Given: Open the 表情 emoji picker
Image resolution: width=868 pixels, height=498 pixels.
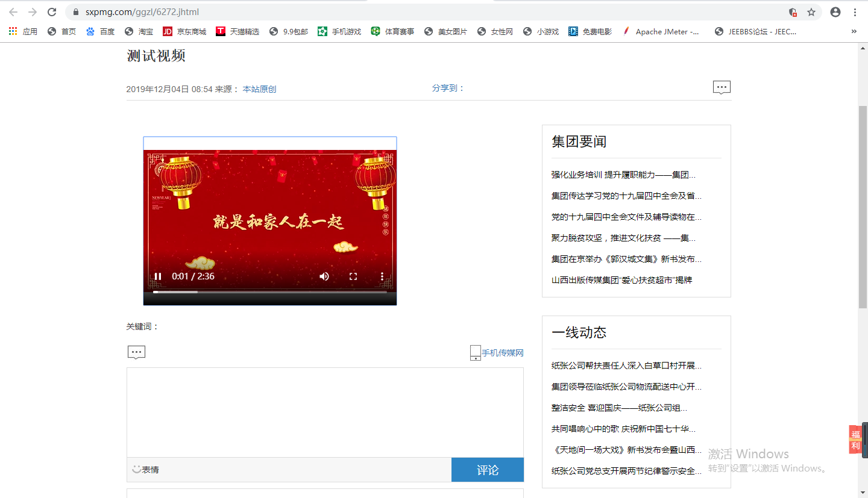Looking at the screenshot, I should click(146, 470).
